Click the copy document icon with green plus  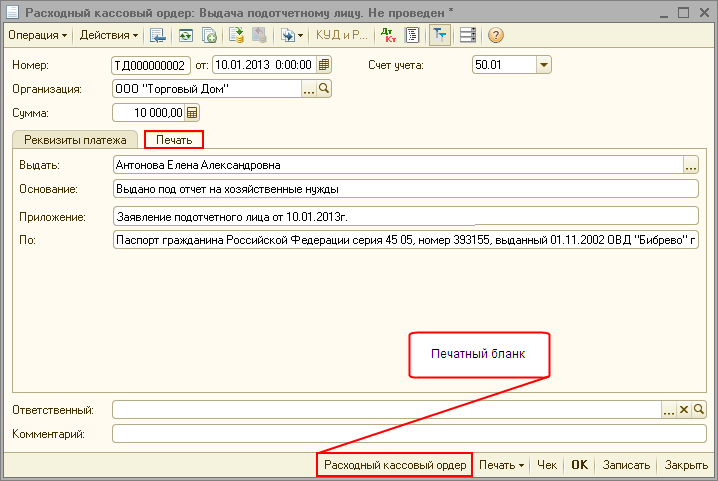click(209, 35)
